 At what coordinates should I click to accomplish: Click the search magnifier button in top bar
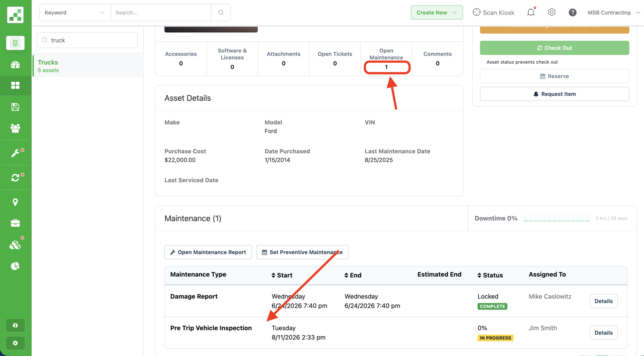pyautogui.click(x=221, y=13)
